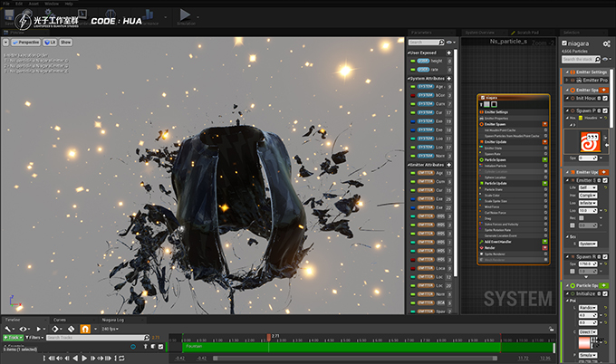
Task: Click the Parameters panel search field
Action: point(427,43)
